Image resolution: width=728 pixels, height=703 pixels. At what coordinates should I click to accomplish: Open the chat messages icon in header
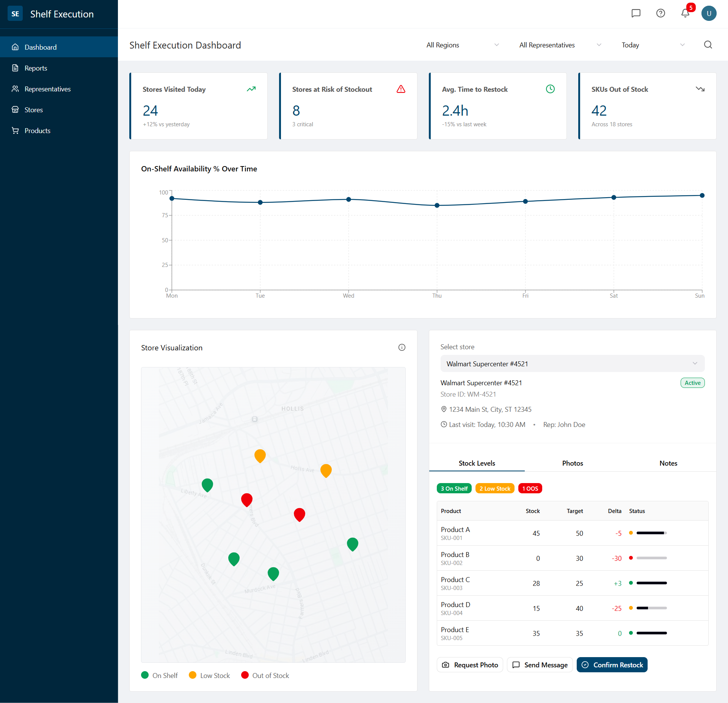(636, 13)
